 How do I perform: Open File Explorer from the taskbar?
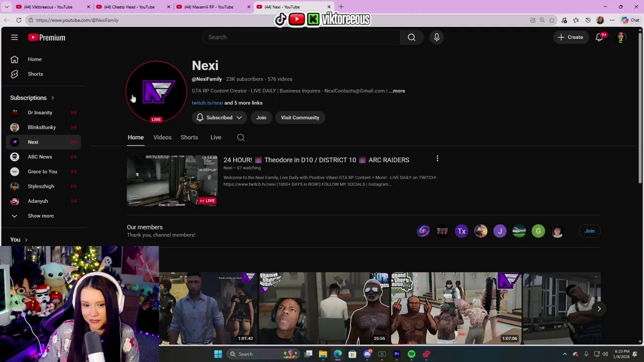click(323, 354)
